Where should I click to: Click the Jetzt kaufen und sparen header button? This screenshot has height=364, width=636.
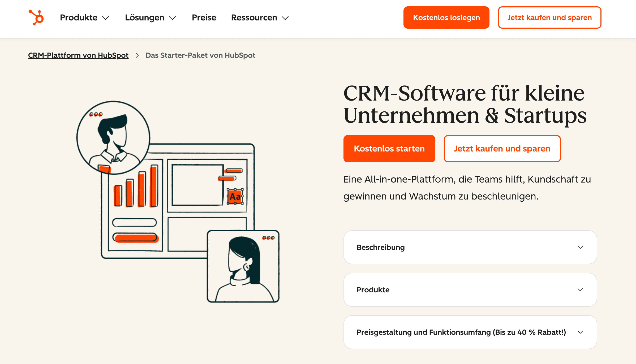tap(549, 18)
